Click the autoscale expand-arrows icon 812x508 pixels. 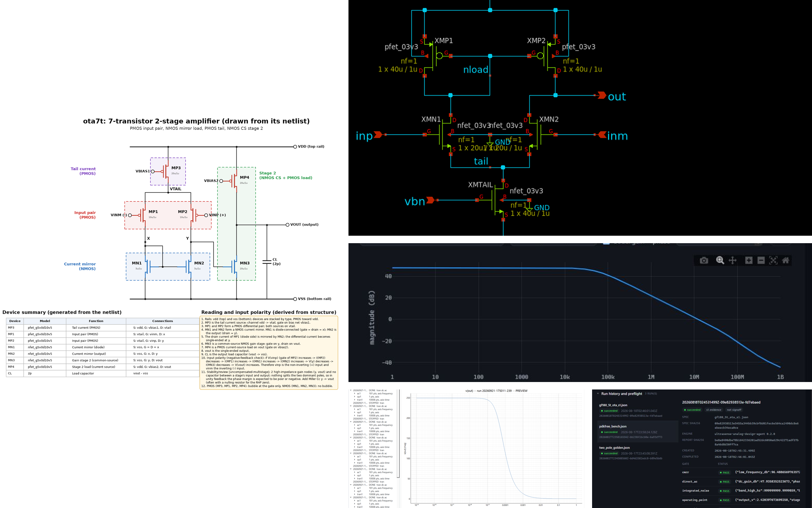click(x=773, y=260)
